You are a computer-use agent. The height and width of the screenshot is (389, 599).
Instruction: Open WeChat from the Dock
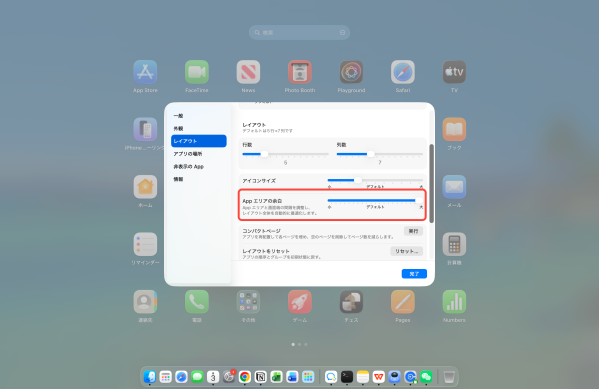(426, 377)
